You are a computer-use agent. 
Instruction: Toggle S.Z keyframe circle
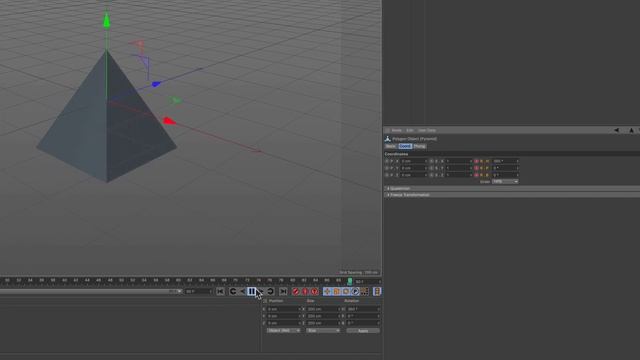tap(431, 175)
